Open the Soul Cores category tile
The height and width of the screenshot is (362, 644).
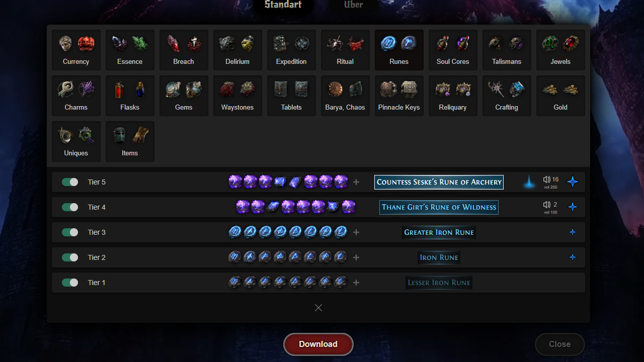[453, 50]
